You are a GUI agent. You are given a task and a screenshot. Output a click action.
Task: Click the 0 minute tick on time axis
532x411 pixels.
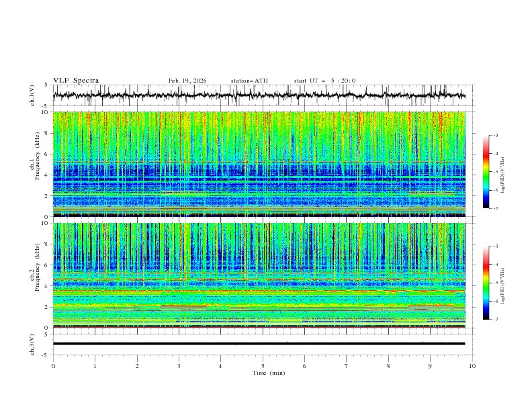point(53,366)
